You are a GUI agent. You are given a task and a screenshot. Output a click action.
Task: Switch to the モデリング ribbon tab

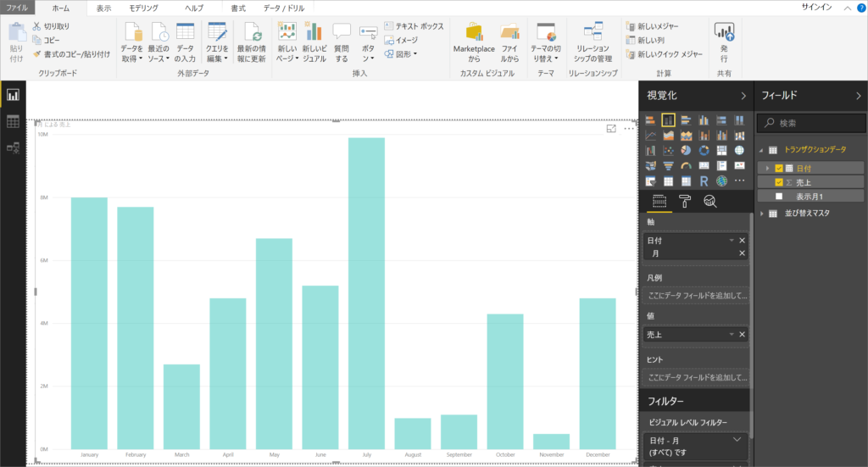pyautogui.click(x=143, y=8)
